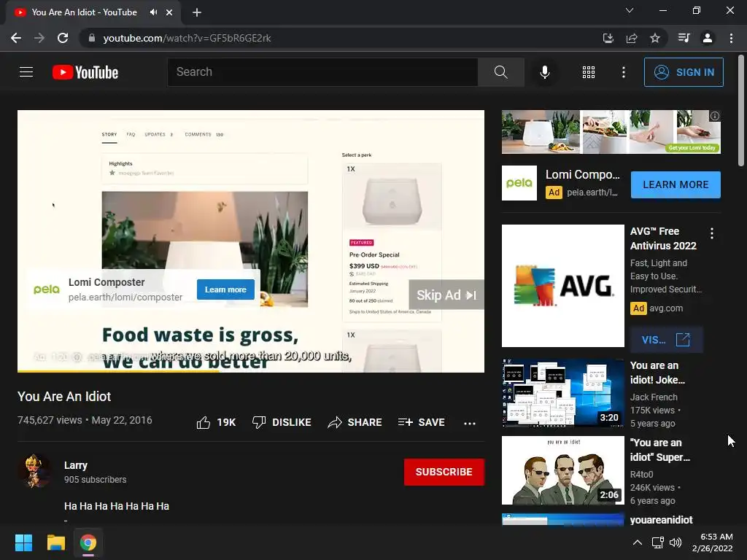Screen dimensions: 747x560
Task: Click Jack French channel name
Action: tap(654, 397)
